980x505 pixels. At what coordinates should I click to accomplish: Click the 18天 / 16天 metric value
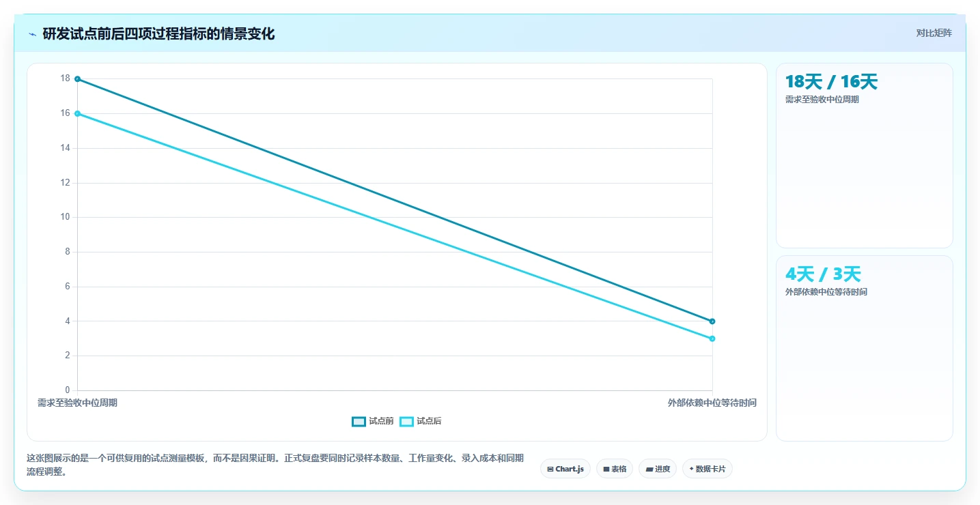point(831,82)
